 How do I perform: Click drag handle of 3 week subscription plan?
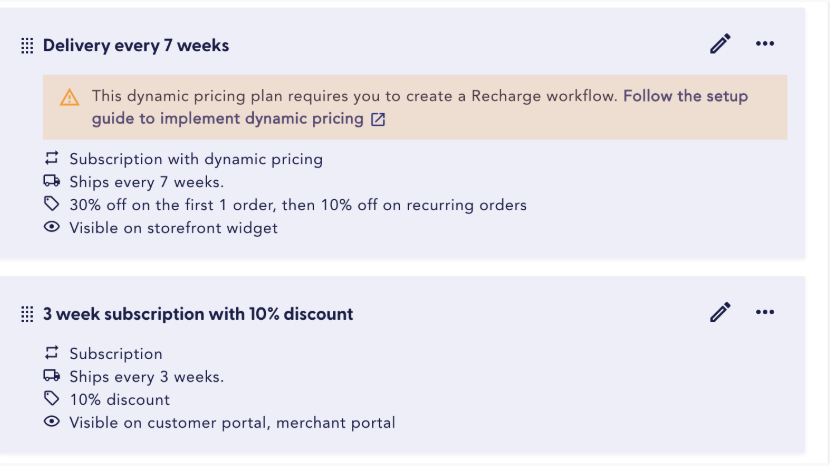tap(27, 314)
